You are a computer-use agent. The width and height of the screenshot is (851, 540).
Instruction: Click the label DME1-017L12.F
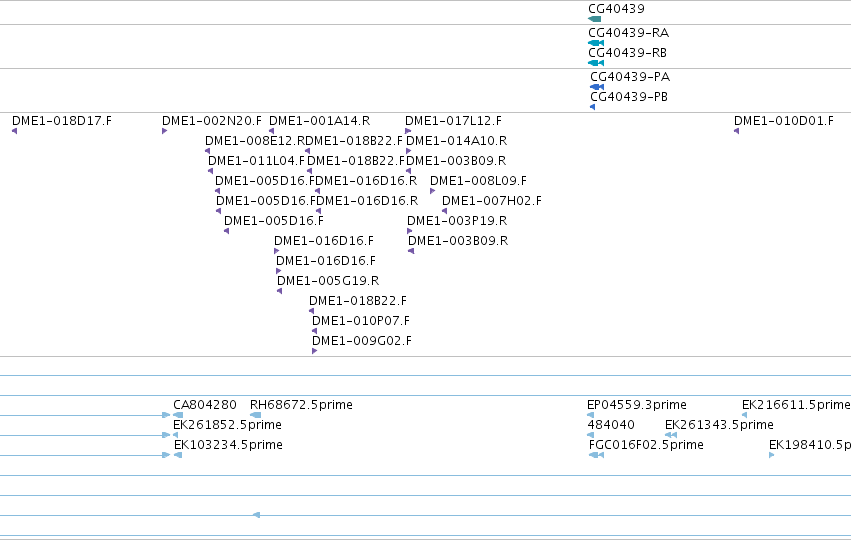453,120
